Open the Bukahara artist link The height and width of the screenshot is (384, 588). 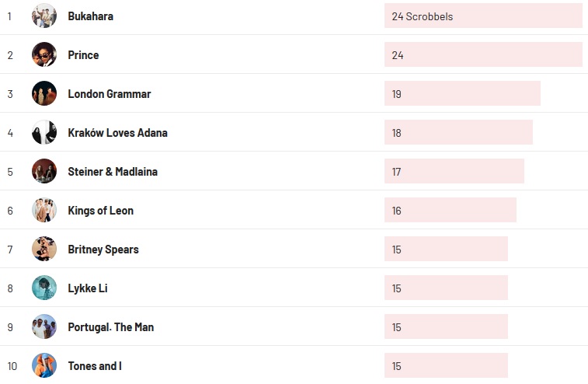pos(90,16)
